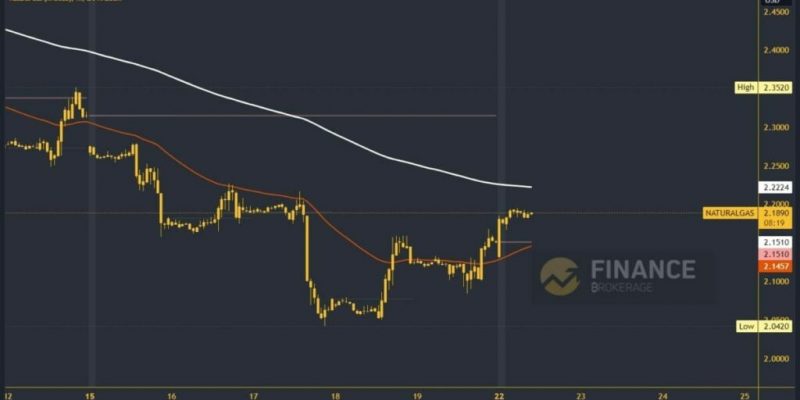Select date 16 on time axis
The height and width of the screenshot is (400, 800).
172,395
